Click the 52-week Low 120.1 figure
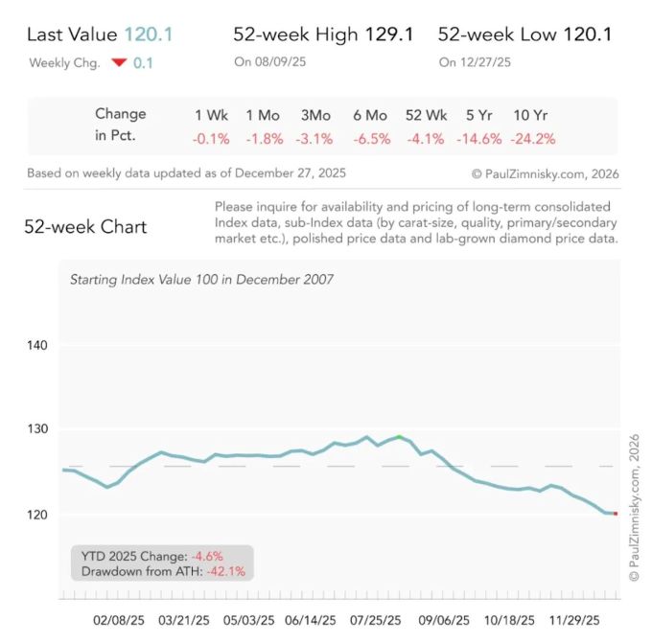Screen dimensions: 652x644 pos(587,35)
